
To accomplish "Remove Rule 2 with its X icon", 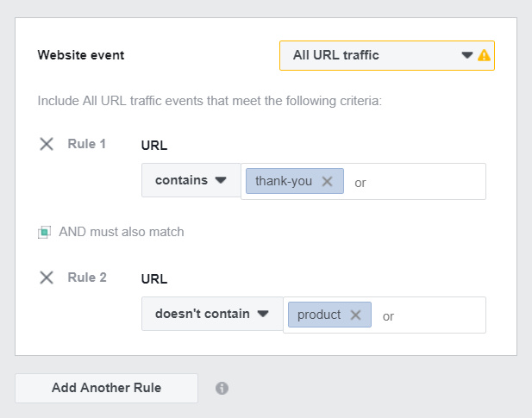I will (x=47, y=278).
